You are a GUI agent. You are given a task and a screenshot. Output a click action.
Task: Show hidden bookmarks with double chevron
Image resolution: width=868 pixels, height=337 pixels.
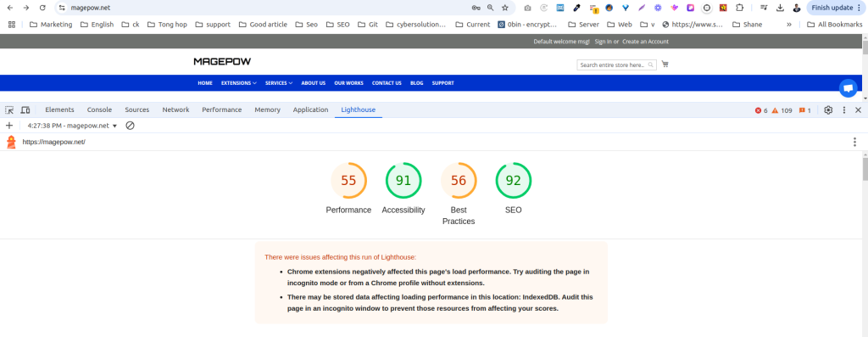789,25
